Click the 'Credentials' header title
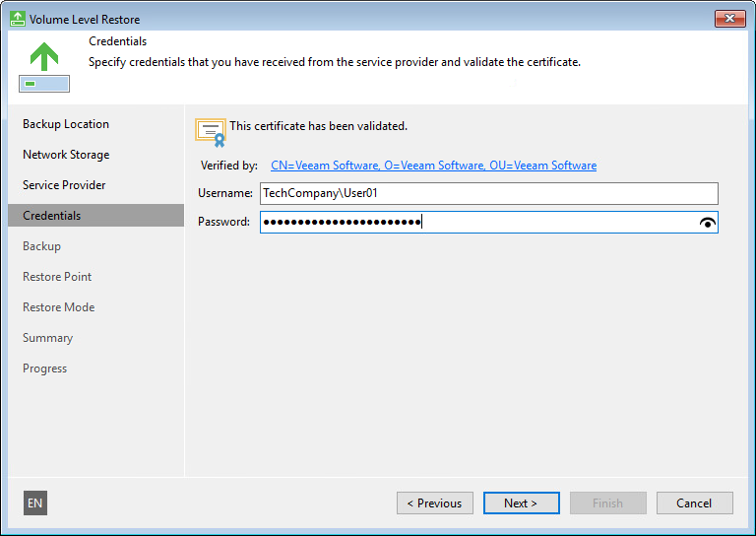The image size is (756, 536). point(118,41)
